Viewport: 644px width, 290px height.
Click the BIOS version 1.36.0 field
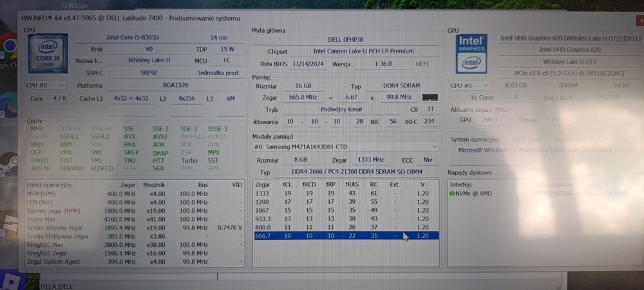[383, 64]
